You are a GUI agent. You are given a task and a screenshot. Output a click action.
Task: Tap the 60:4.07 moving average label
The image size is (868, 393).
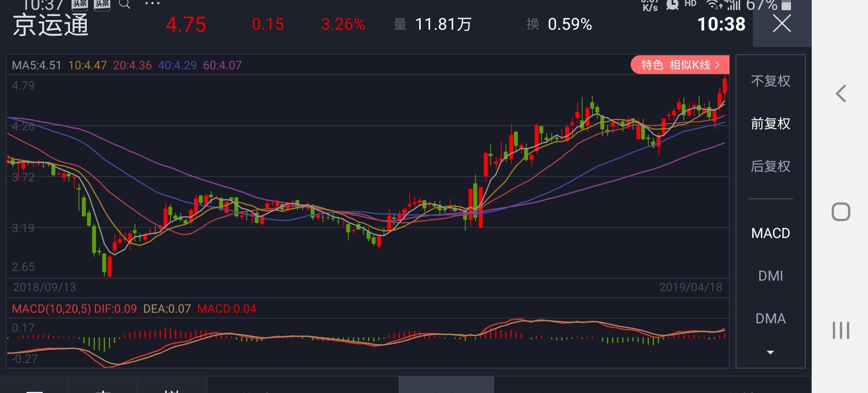pyautogui.click(x=222, y=65)
